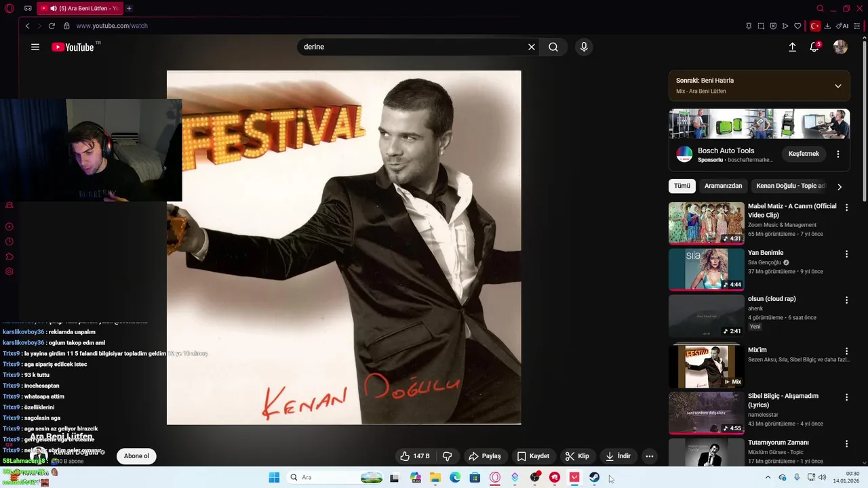Select the Aramanızdan filter chip

[723, 186]
